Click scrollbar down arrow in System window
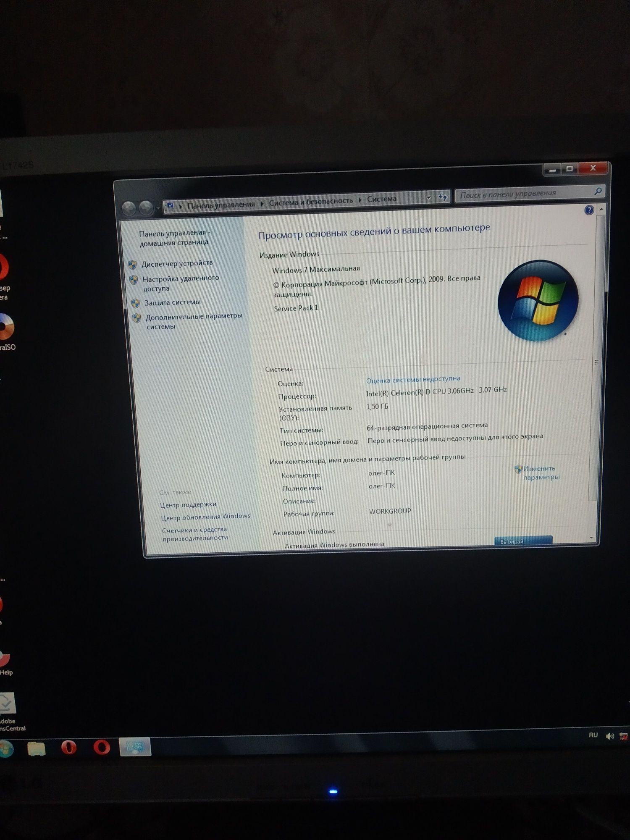The height and width of the screenshot is (840, 630). (x=592, y=538)
